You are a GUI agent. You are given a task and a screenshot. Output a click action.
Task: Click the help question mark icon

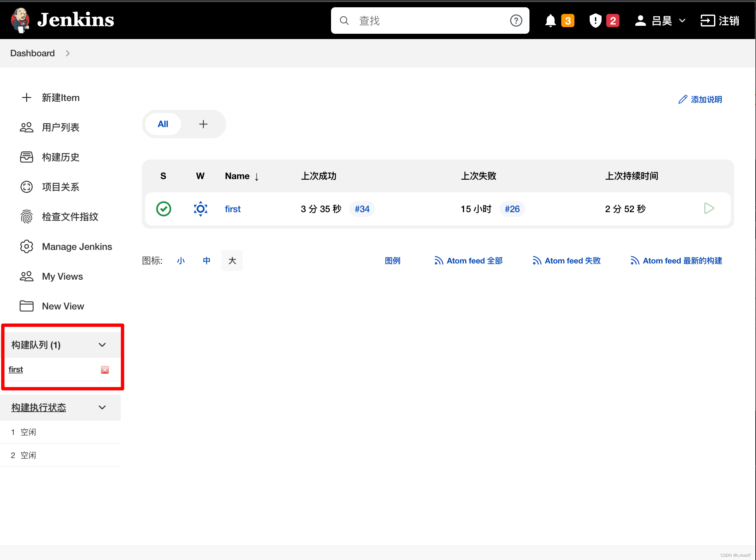(x=516, y=21)
